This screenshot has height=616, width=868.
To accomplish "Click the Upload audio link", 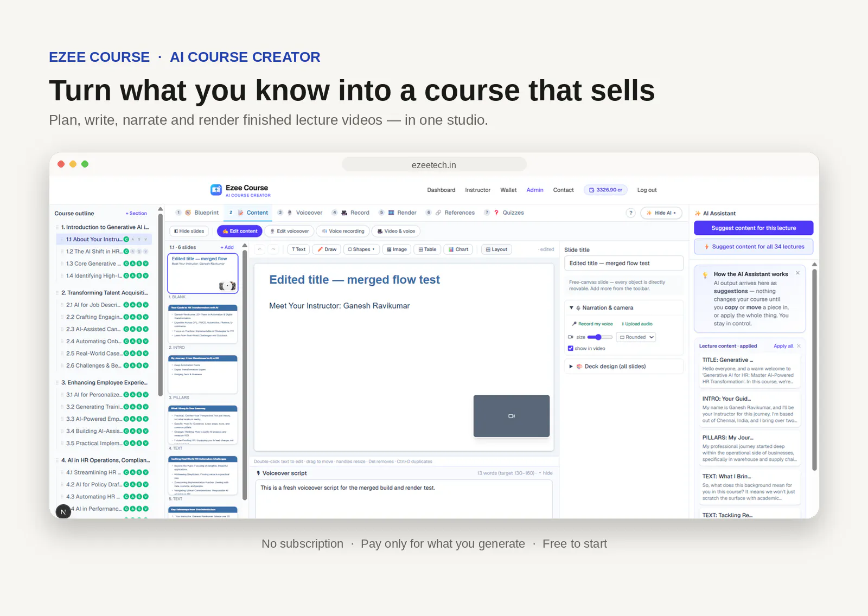I will pyautogui.click(x=637, y=324).
